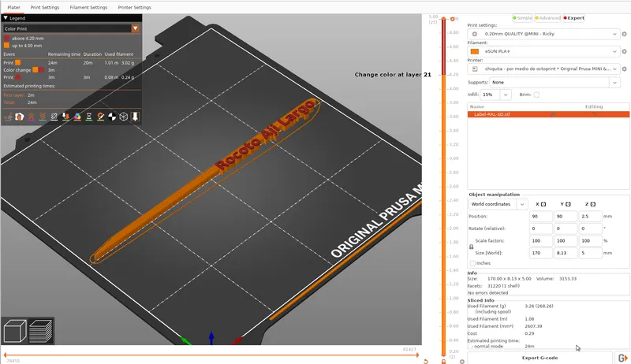Open Filament eSUN PLA+ dropdown
Image resolution: width=631 pixels, height=364 pixels.
point(543,51)
